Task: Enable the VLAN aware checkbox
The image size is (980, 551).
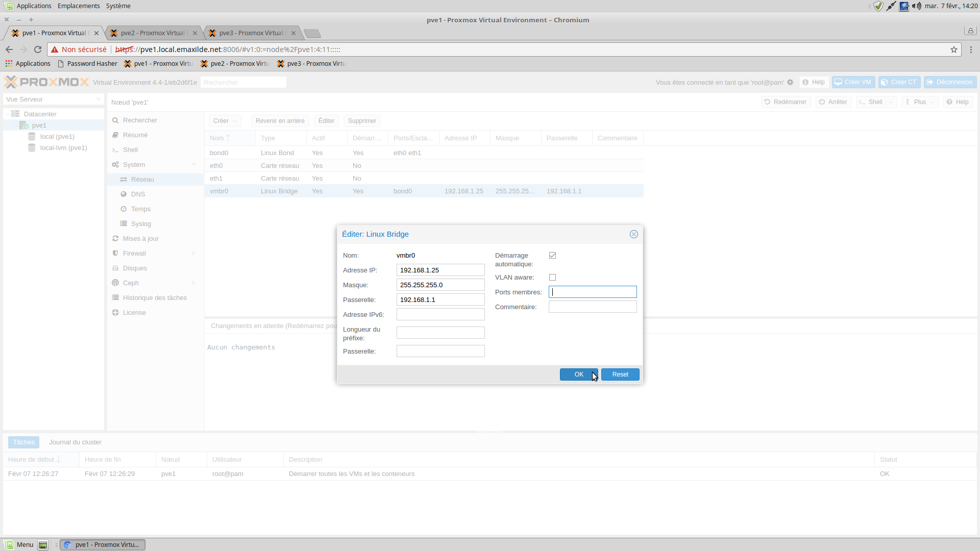Action: [552, 278]
